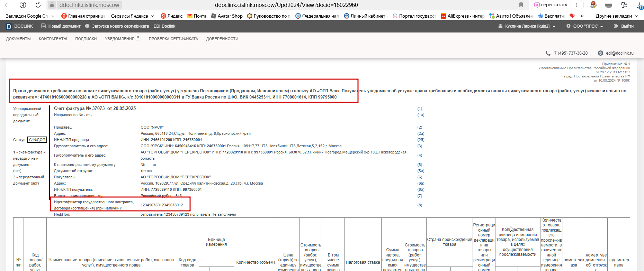
Task: Open the 'Личный кабинет' bookmark
Action: [366, 16]
